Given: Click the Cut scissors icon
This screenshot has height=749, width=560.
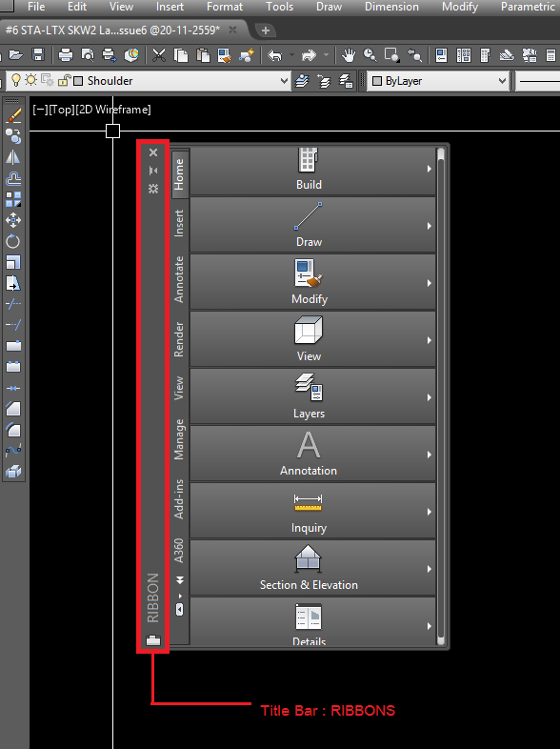Looking at the screenshot, I should click(158, 55).
